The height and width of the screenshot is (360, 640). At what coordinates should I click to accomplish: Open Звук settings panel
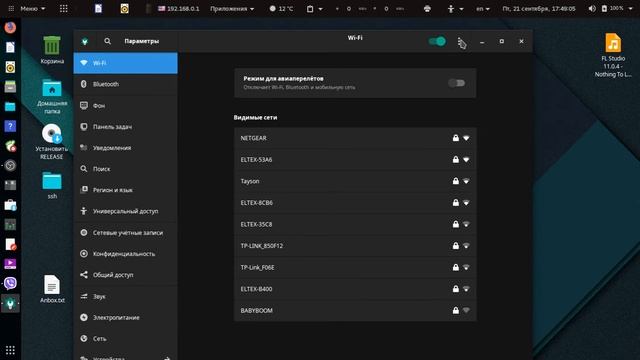coord(126,296)
